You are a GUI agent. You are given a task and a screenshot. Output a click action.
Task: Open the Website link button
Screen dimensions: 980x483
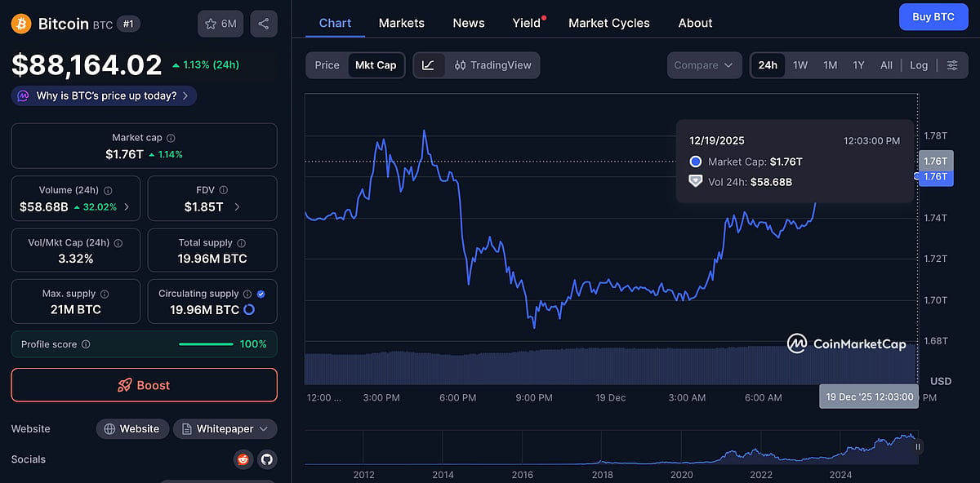[132, 429]
